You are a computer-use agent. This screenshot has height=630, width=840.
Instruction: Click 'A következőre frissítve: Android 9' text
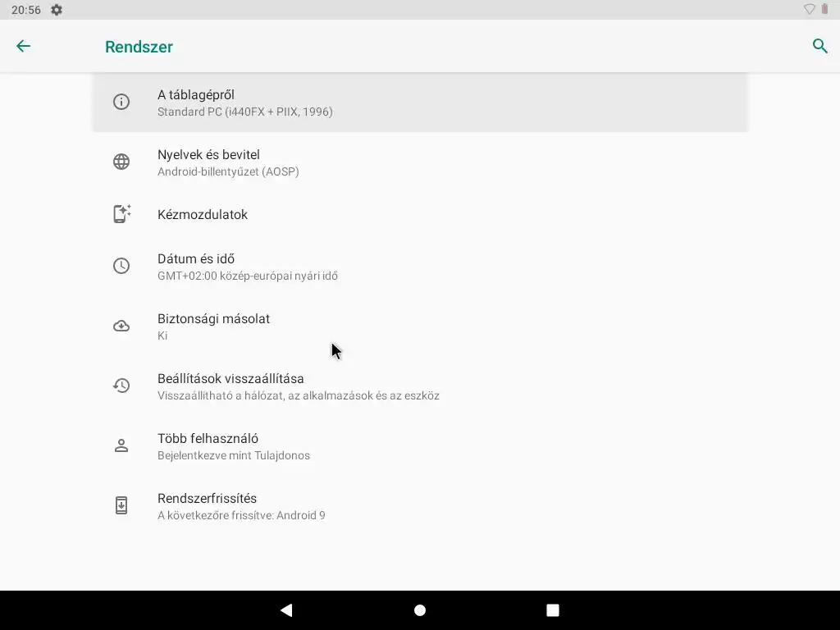click(241, 515)
